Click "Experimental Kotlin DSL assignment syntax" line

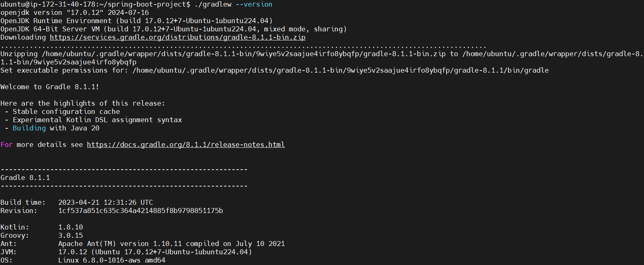point(97,120)
